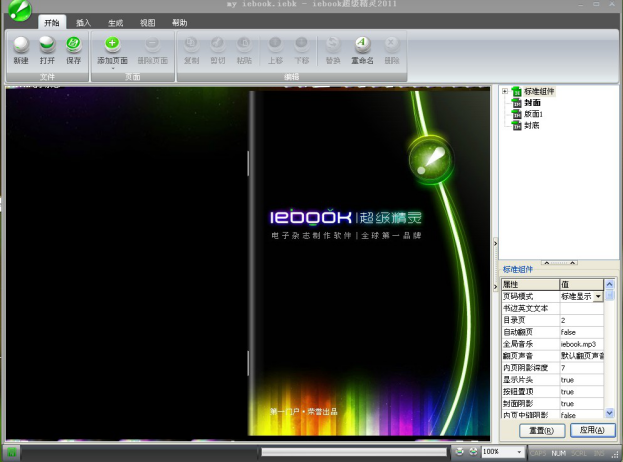The width and height of the screenshot is (623, 462).
Task: Switch to the 插入 ribbon tab
Action: tap(82, 21)
